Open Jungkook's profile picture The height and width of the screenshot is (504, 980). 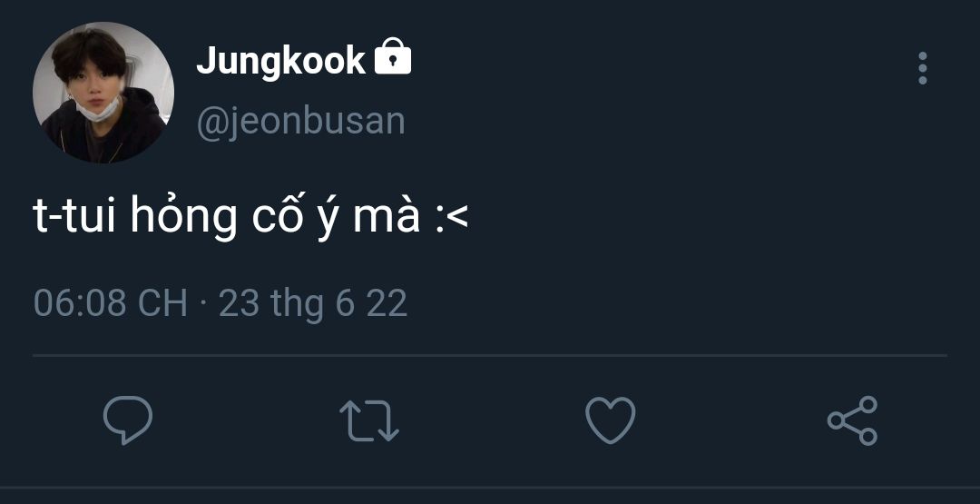pyautogui.click(x=103, y=93)
